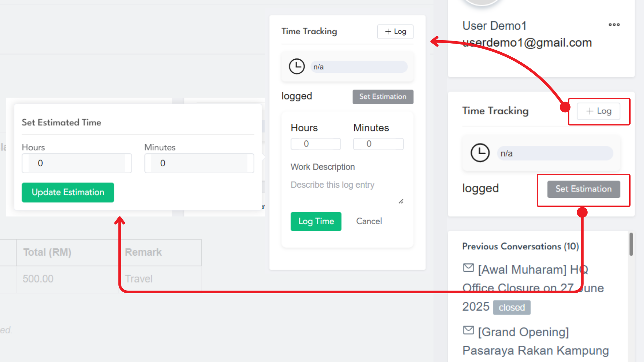Screen dimensions: 644x362
Task: Click Set Estimation in center card
Action: point(383,97)
